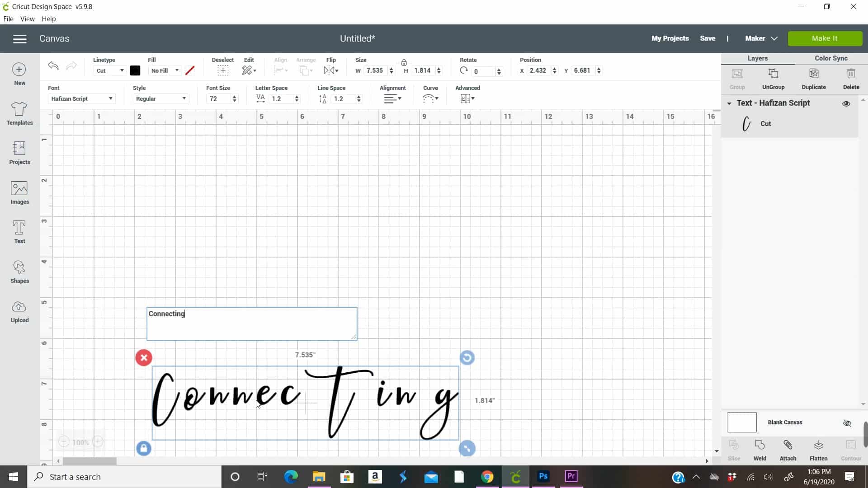Screen dimensions: 868x488
Task: Click inside the Connecting text box
Action: click(252, 324)
